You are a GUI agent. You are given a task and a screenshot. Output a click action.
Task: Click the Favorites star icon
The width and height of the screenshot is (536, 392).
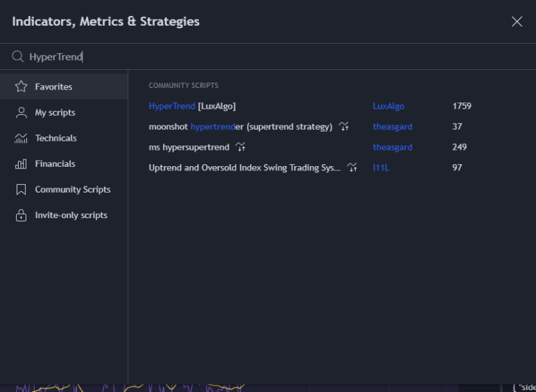coord(21,87)
